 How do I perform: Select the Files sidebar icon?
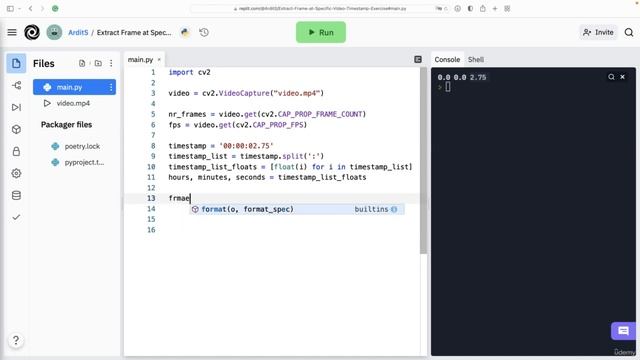[16, 63]
